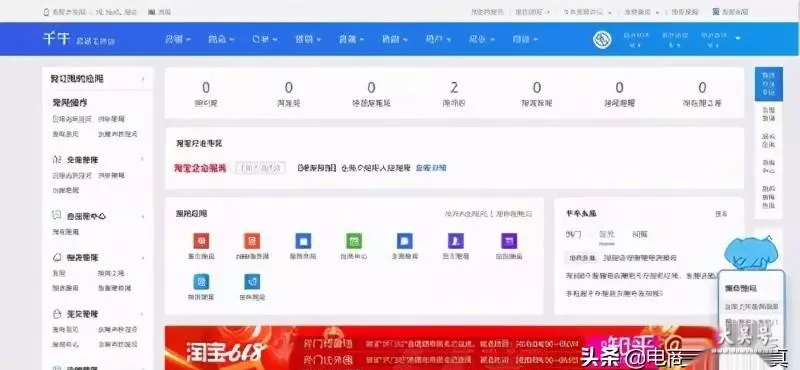Click the 千牛 logo in the header
Screen dimensions: 800x370
pos(56,38)
